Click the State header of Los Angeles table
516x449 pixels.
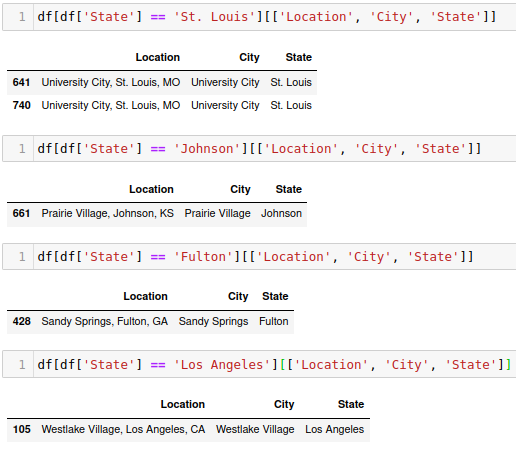pyautogui.click(x=351, y=404)
